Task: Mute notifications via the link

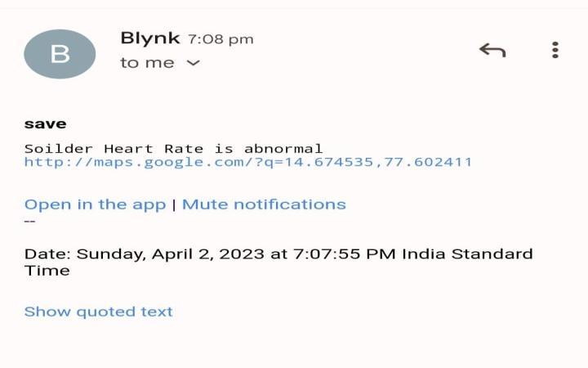Action: pyautogui.click(x=264, y=204)
